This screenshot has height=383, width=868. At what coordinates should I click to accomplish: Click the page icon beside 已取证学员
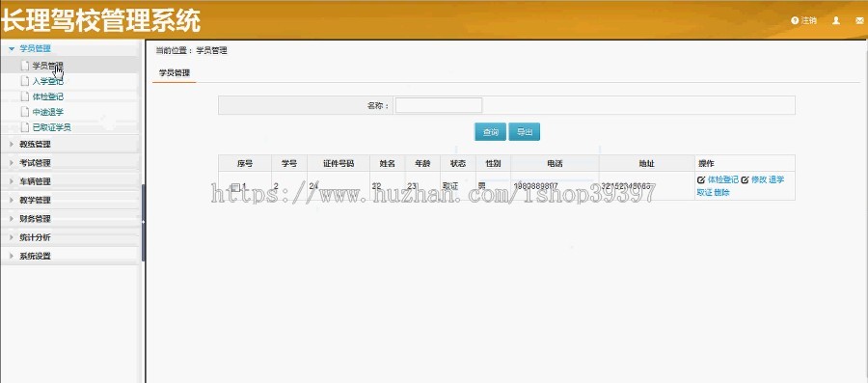(24, 127)
